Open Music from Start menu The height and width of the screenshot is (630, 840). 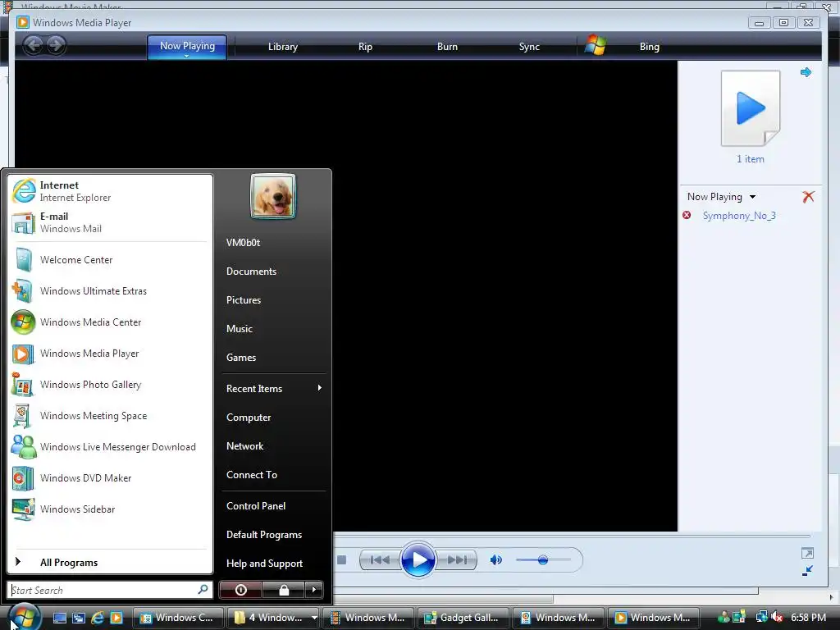[x=273, y=329]
